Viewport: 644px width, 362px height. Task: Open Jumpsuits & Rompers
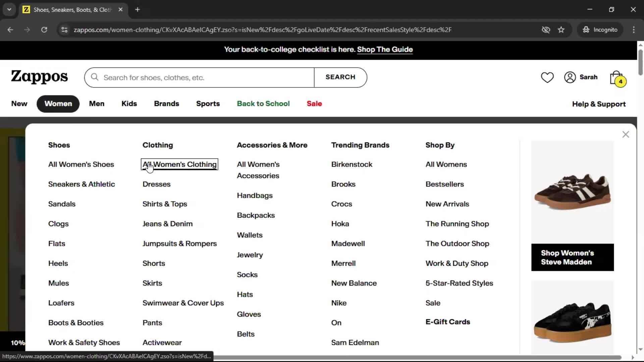click(179, 243)
